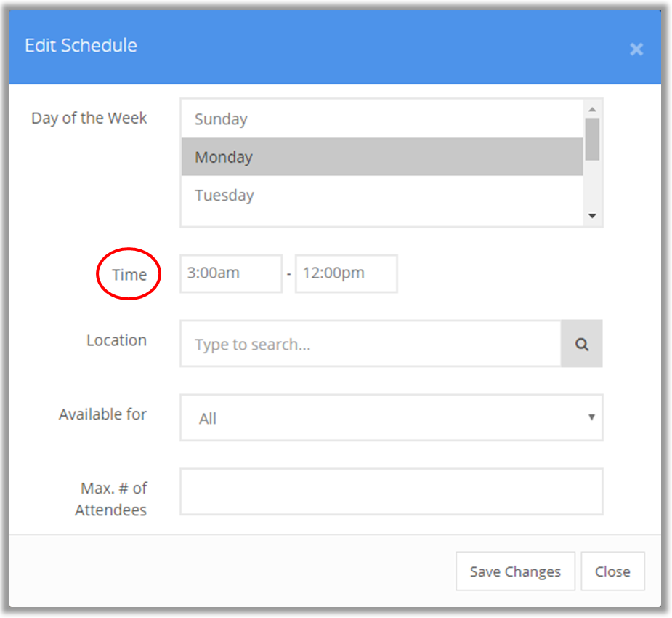The height and width of the screenshot is (618, 672).
Task: Click the Time label circled in red
Action: click(x=129, y=275)
